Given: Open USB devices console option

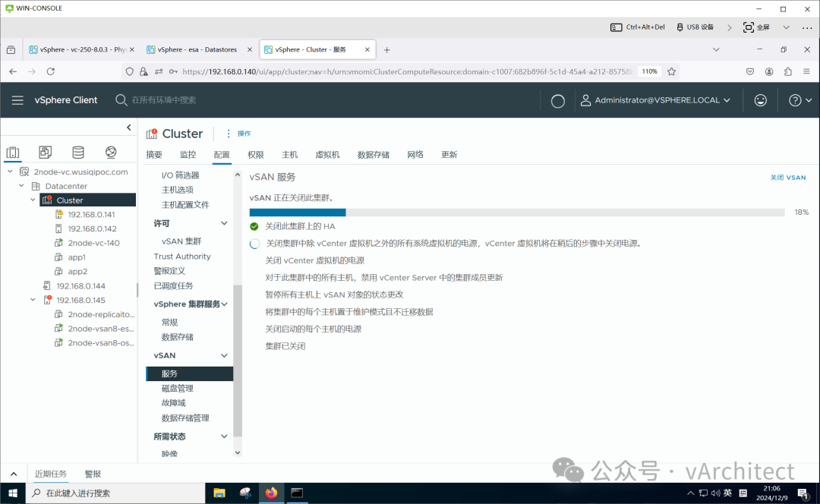Looking at the screenshot, I should click(695, 27).
